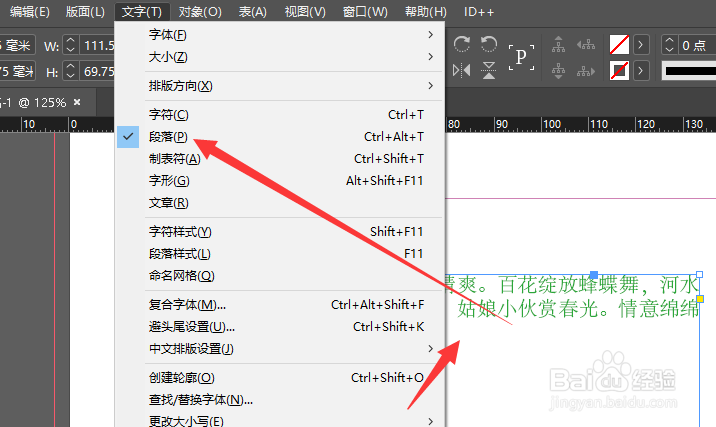Click the select next object icon
The height and width of the screenshot is (427, 716).
586,71
